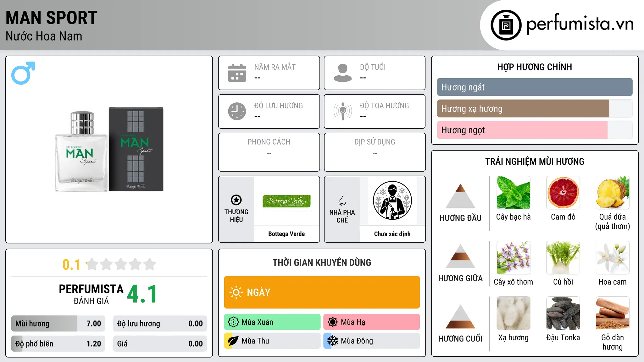This screenshot has width=644, height=362.
Task: Click the Năm ra mắt label
Action: tap(275, 67)
